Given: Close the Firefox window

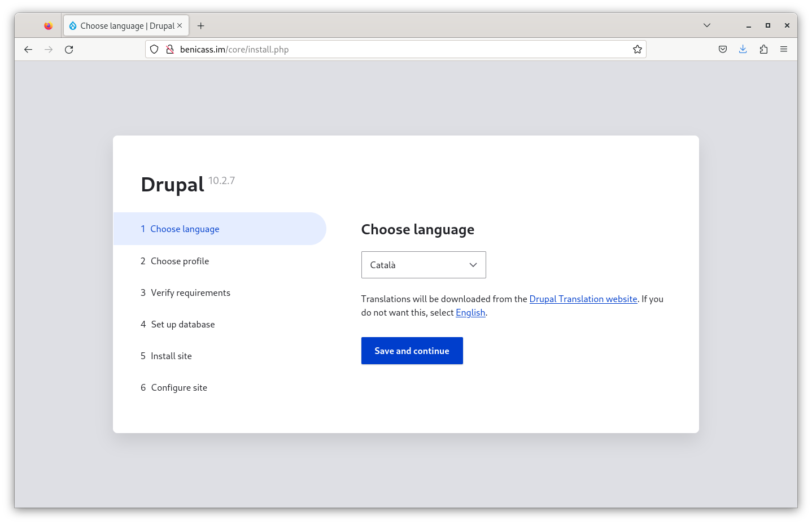Looking at the screenshot, I should (787, 25).
